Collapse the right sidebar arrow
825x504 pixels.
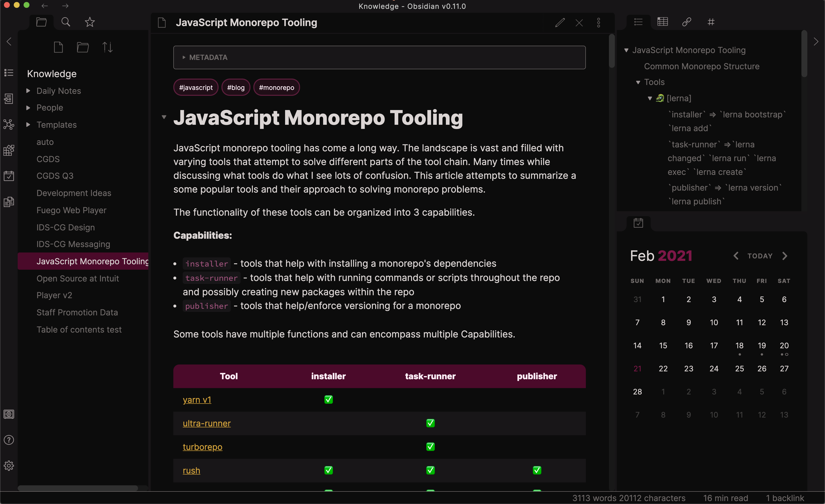pyautogui.click(x=816, y=42)
